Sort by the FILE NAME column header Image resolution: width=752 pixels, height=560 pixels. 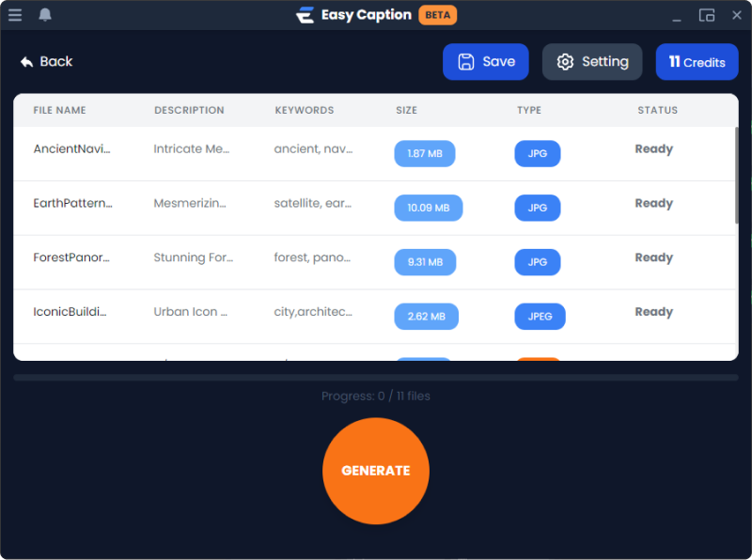pos(59,110)
